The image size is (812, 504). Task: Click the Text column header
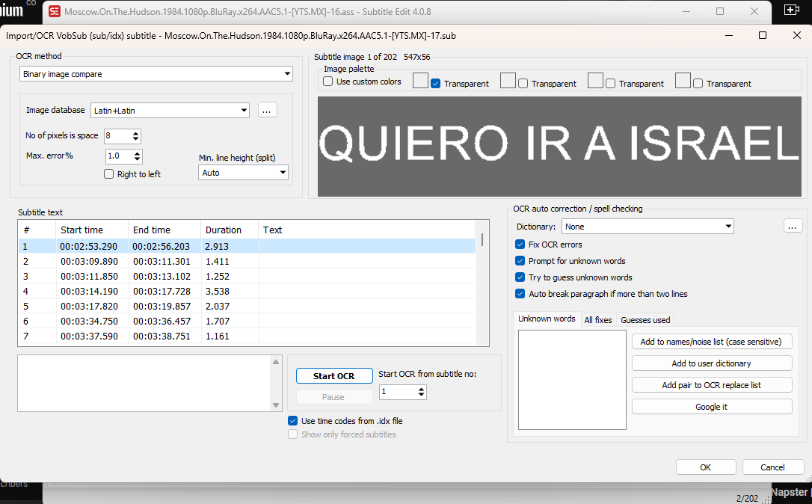[x=366, y=230]
